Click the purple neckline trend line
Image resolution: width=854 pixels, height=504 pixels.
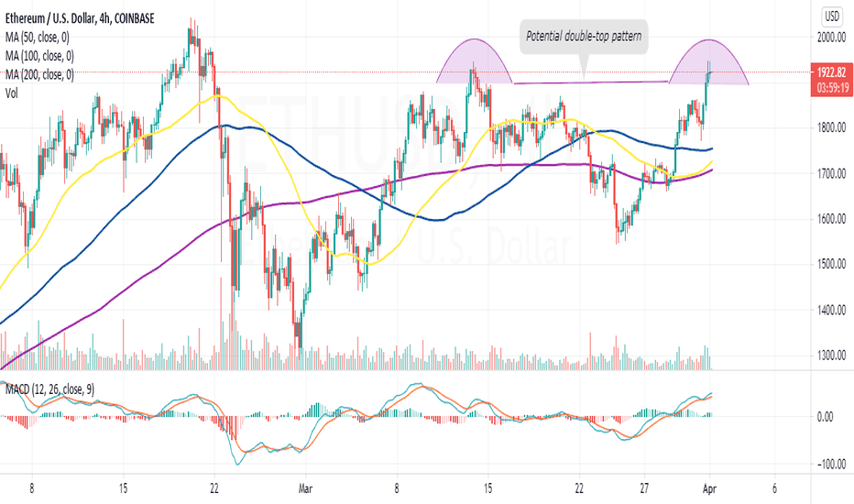point(591,82)
